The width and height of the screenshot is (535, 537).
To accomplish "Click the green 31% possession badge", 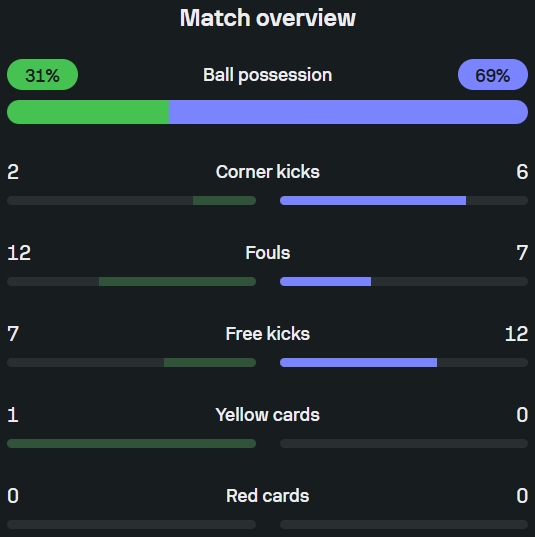I will click(x=42, y=75).
